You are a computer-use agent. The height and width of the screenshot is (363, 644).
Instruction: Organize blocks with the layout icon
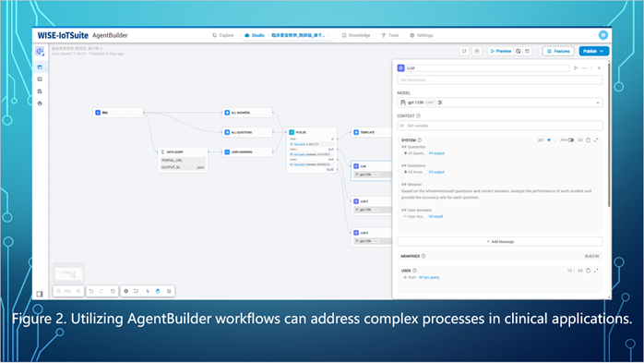(x=169, y=291)
